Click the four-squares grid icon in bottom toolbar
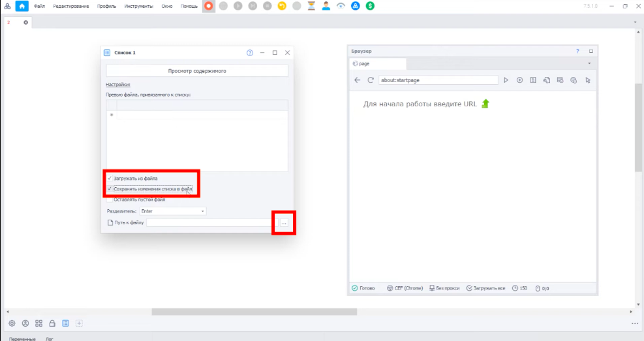 [x=39, y=323]
